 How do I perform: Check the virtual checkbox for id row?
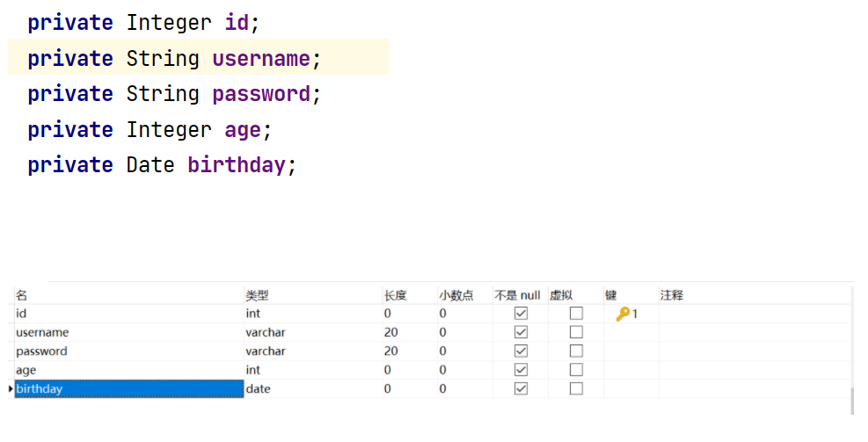(x=576, y=314)
